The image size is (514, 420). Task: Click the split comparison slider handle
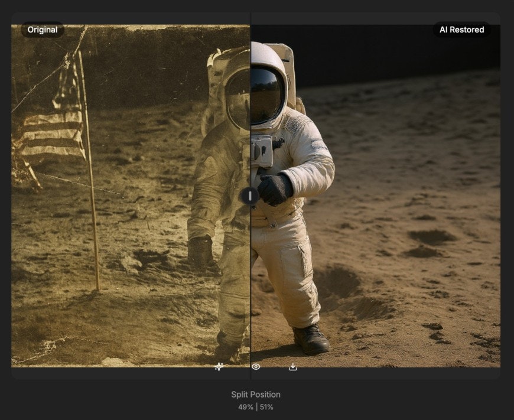(x=250, y=196)
